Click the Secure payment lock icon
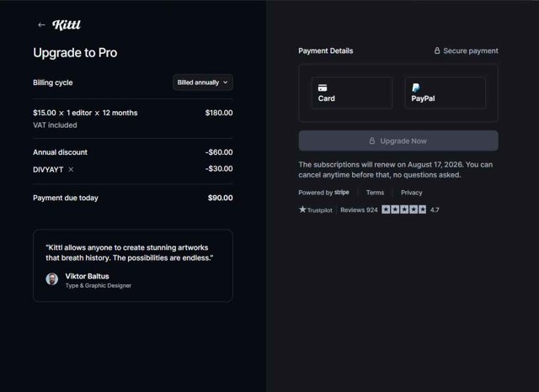Viewport: 539px width, 392px height. 437,50
